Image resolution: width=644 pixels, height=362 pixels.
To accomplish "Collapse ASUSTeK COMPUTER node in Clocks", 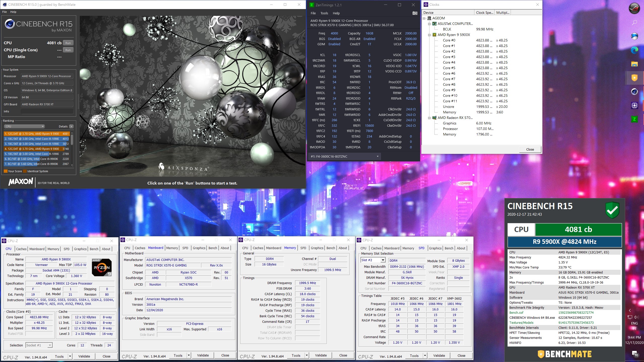I will pyautogui.click(x=429, y=24).
